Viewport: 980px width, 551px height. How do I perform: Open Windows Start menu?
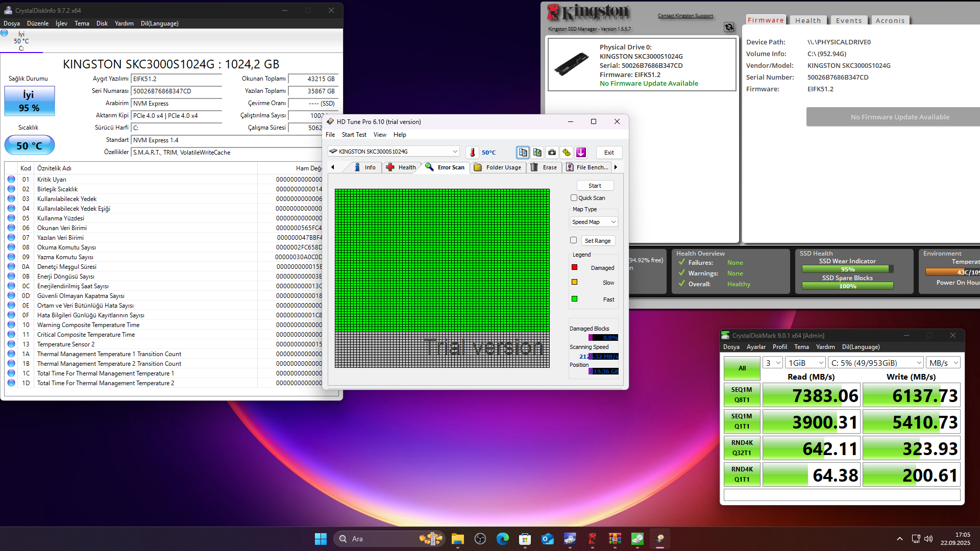click(321, 539)
